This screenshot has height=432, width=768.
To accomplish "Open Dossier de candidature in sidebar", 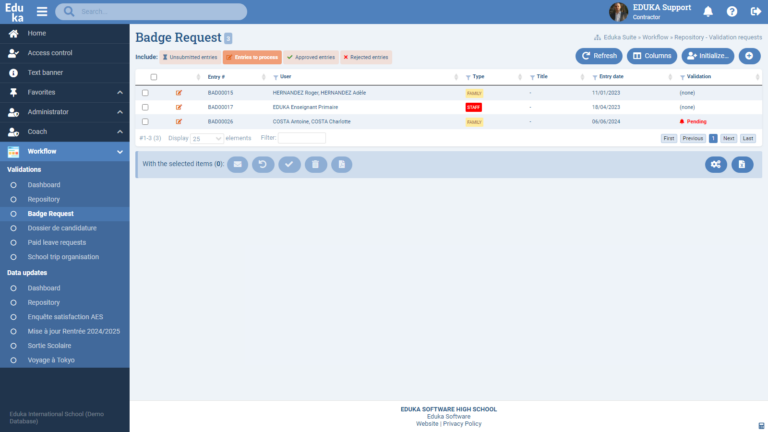I will 62,227.
